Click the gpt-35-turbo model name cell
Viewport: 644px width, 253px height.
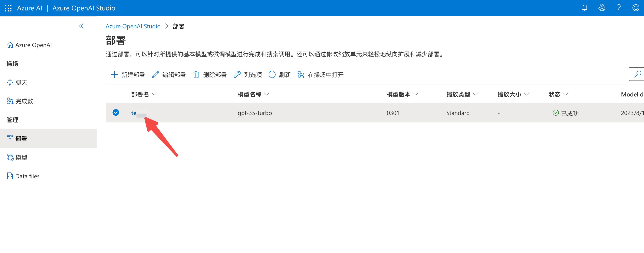click(254, 113)
